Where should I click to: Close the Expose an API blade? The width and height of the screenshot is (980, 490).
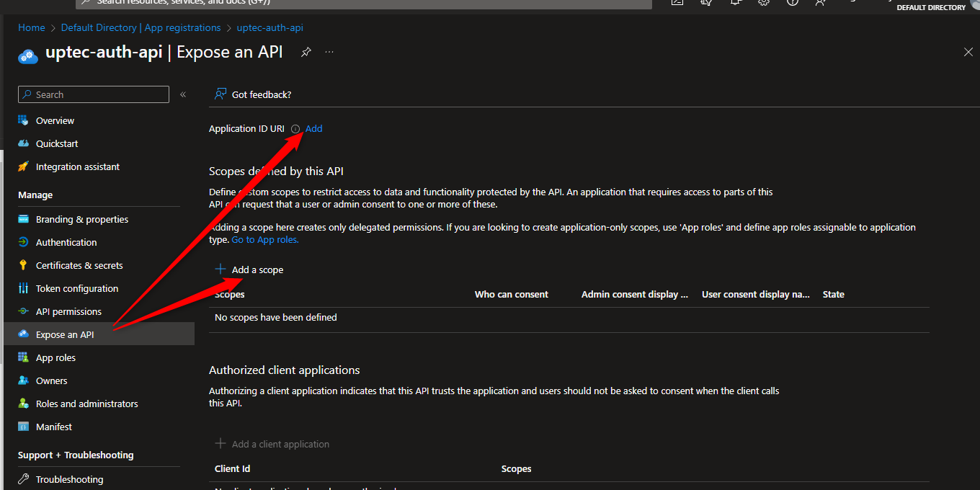pos(968,52)
